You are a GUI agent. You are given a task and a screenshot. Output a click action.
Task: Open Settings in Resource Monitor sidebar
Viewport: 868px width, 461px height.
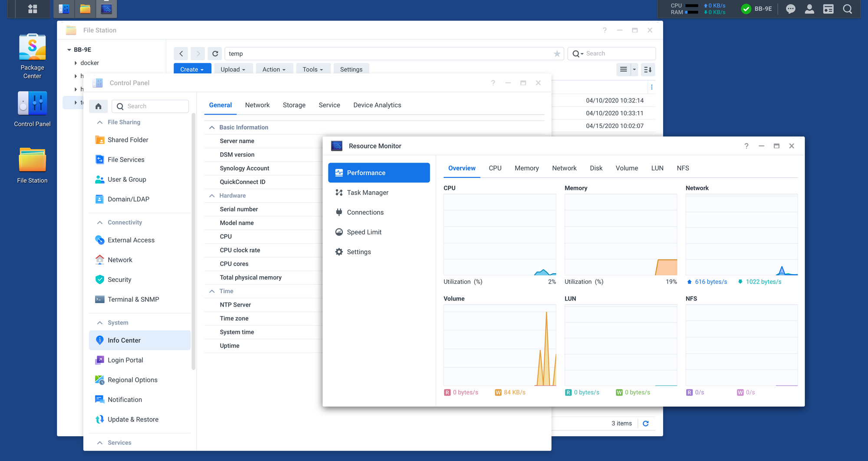point(379,252)
